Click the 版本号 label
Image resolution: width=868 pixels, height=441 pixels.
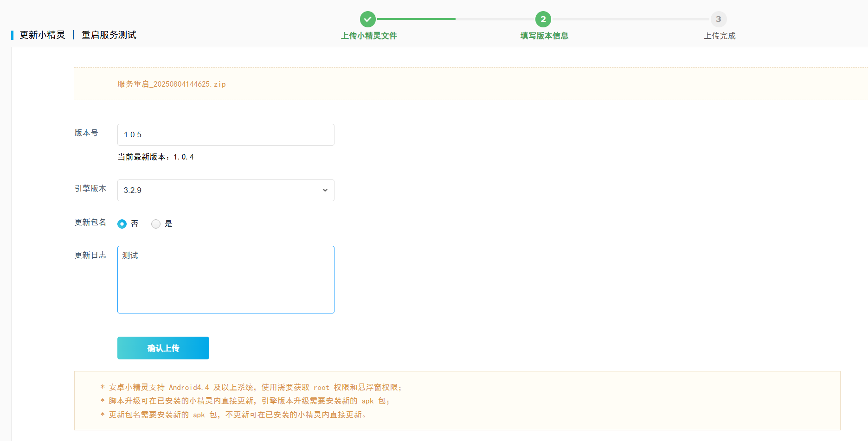[86, 133]
